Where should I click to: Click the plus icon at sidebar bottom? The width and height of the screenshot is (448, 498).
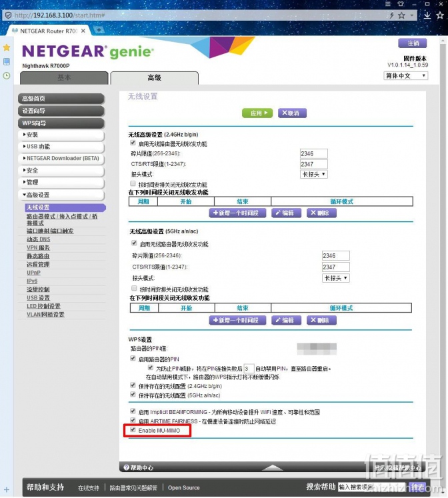tap(7, 490)
